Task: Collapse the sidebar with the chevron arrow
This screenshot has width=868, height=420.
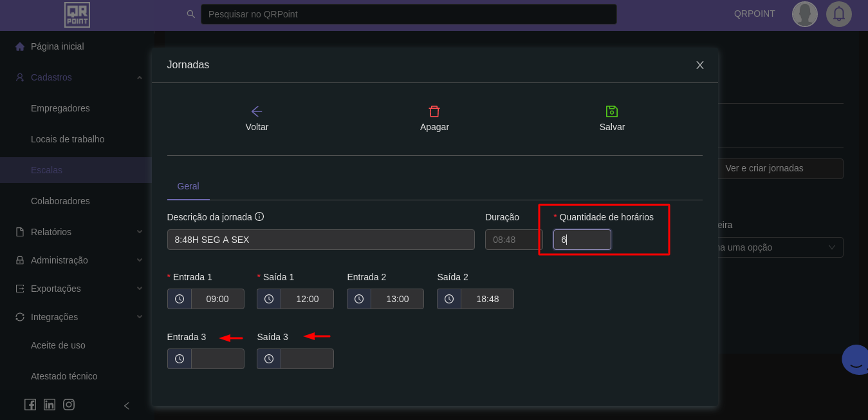Action: pyautogui.click(x=127, y=406)
